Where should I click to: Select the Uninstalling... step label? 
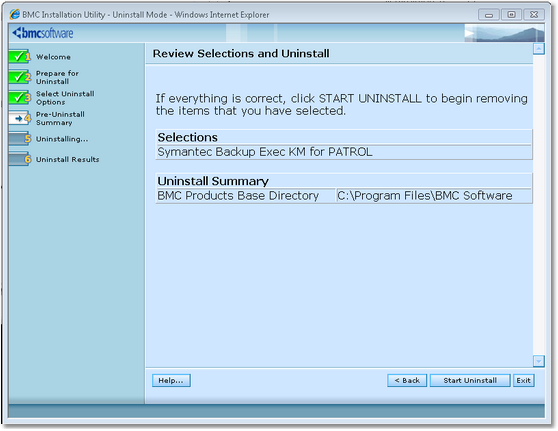[62, 139]
